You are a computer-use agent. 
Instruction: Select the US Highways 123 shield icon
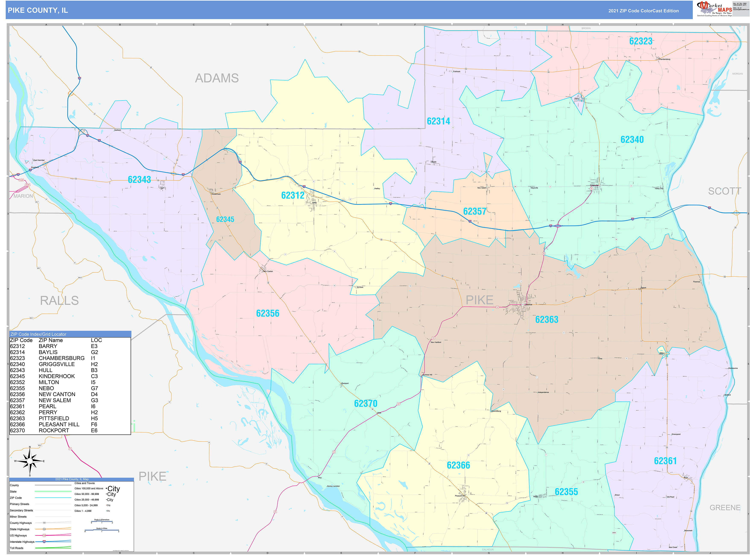tap(44, 536)
